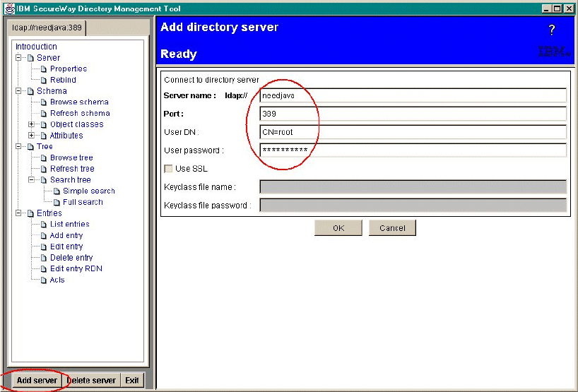Click the page icon beside Acls

tap(44, 280)
